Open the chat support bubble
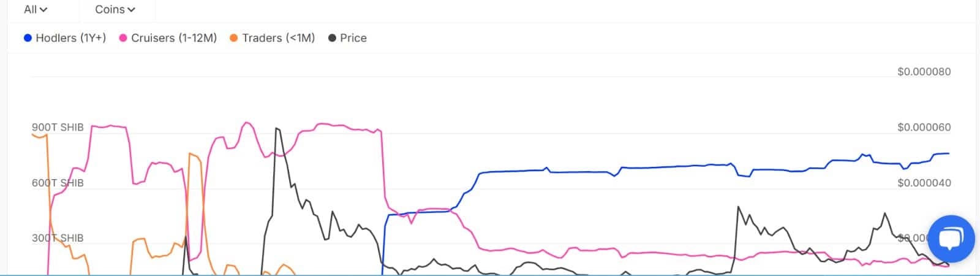980x276 pixels. tap(951, 238)
